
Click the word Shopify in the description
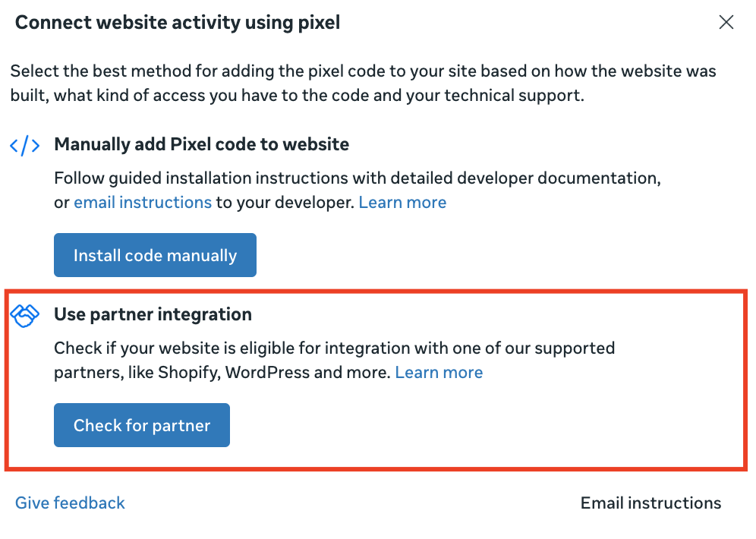point(190,373)
